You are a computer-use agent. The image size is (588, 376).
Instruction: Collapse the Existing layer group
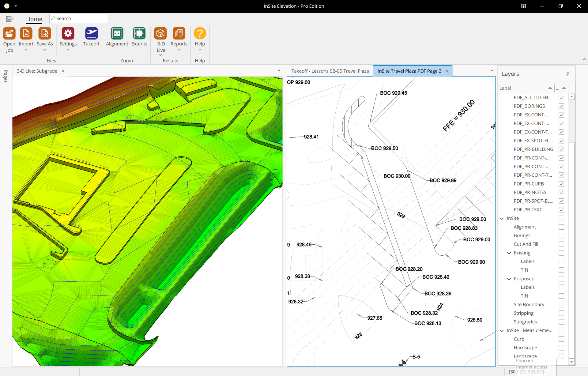pyautogui.click(x=508, y=253)
